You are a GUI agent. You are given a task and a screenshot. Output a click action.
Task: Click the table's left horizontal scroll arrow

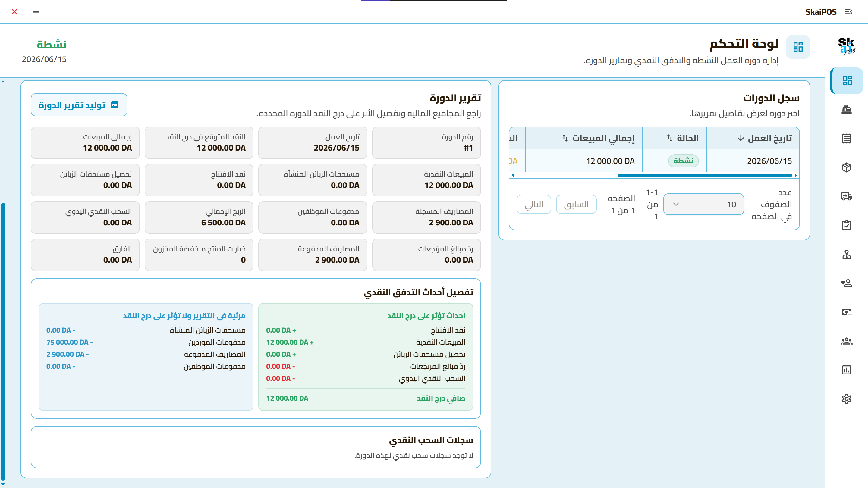(x=513, y=175)
